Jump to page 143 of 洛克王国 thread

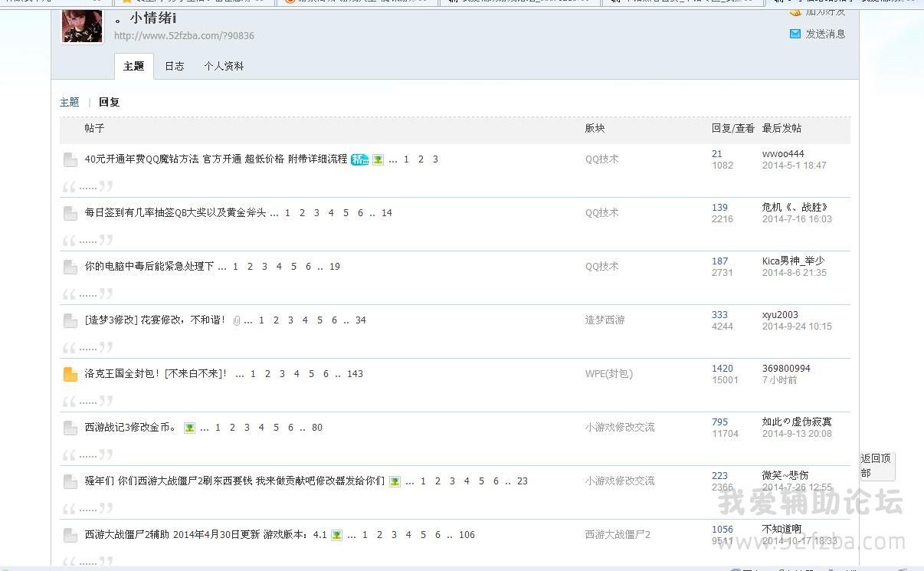coord(355,374)
